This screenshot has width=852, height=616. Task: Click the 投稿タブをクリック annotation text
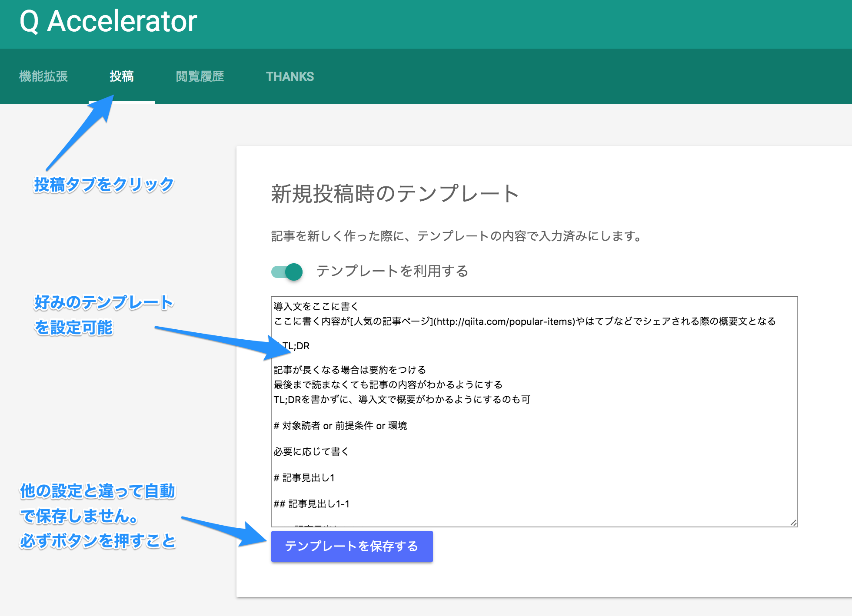coord(103,185)
